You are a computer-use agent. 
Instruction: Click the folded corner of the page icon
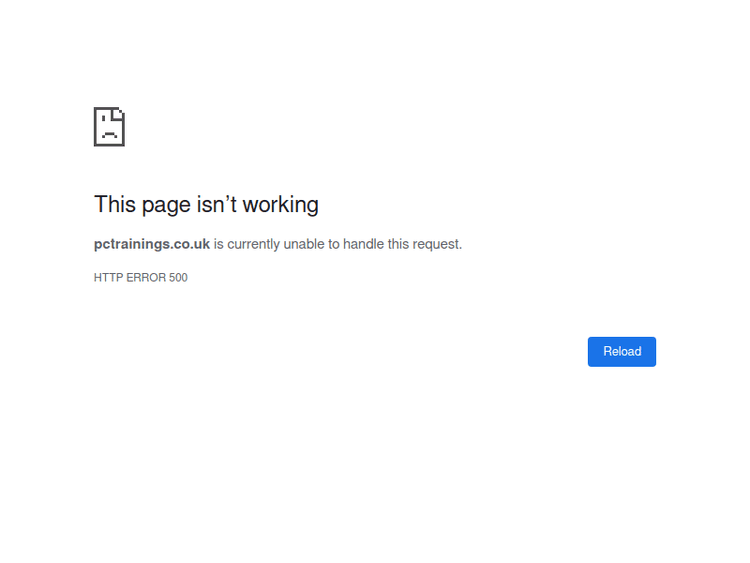(119, 112)
